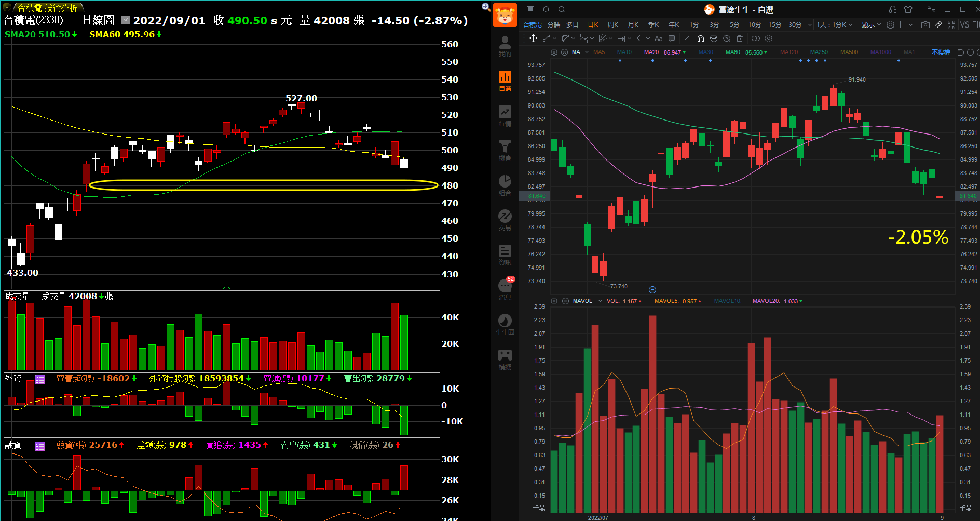980x521 pixels.
Task: Switch to 周K chart tab
Action: coord(613,24)
